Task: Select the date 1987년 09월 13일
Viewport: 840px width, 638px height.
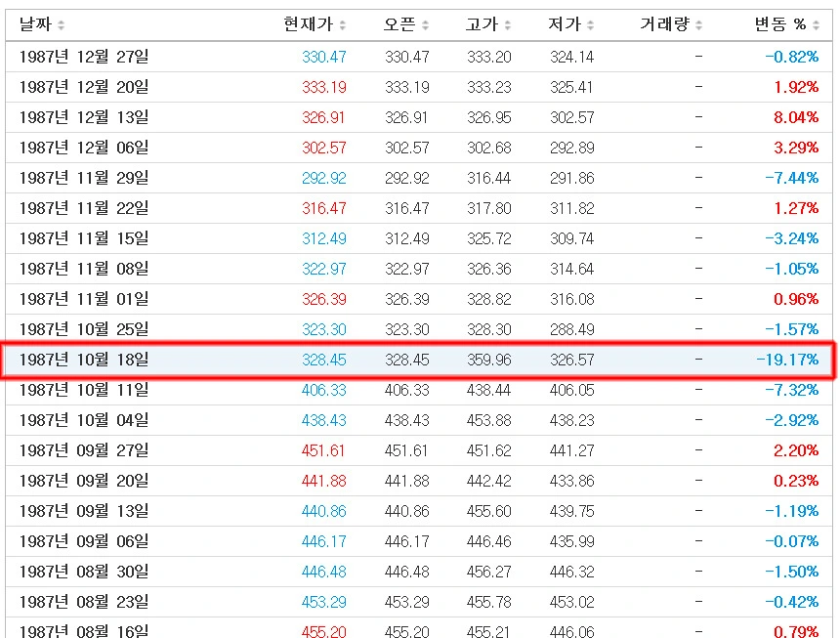Action: 84,511
